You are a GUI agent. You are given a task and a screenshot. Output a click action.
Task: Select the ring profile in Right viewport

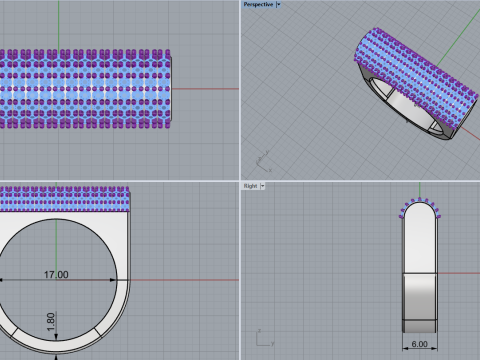pos(420,266)
